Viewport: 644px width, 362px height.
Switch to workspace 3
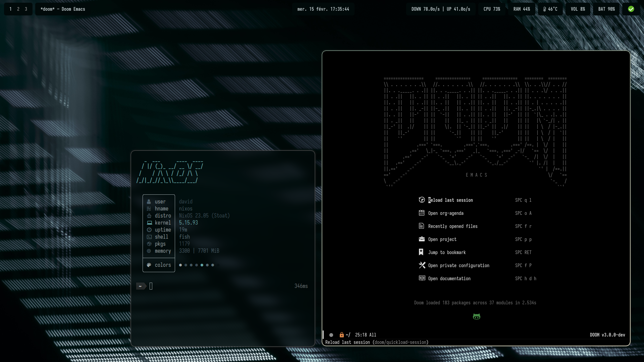click(26, 9)
